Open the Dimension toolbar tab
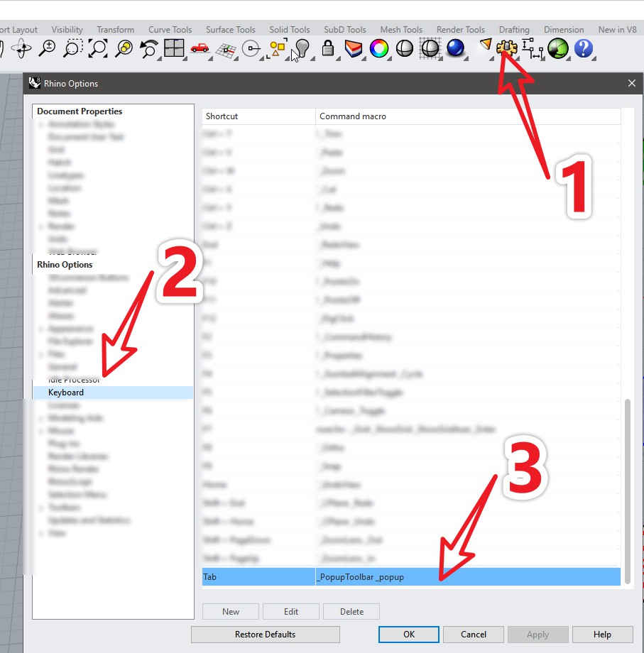Viewport: 644px width, 653px height. coord(564,30)
